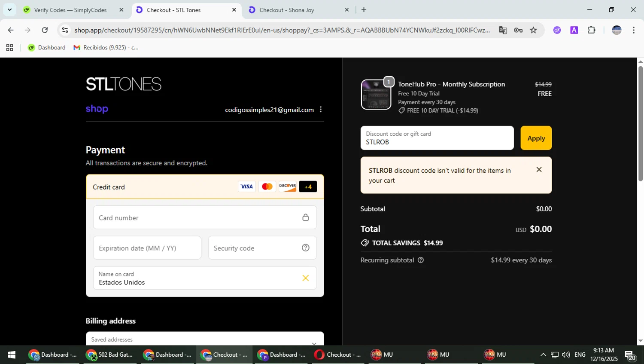This screenshot has width=644, height=364.
Task: Edit the Name on card field
Action: coord(205,278)
